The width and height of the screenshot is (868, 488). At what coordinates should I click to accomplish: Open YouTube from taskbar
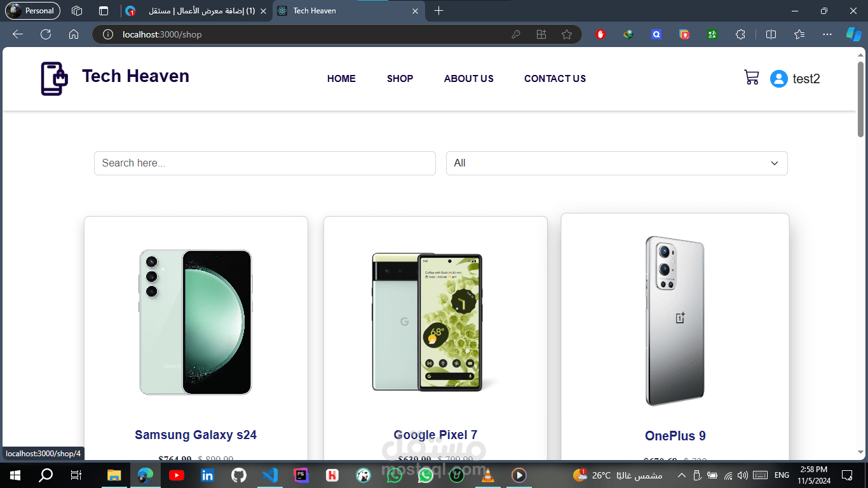pyautogui.click(x=176, y=475)
